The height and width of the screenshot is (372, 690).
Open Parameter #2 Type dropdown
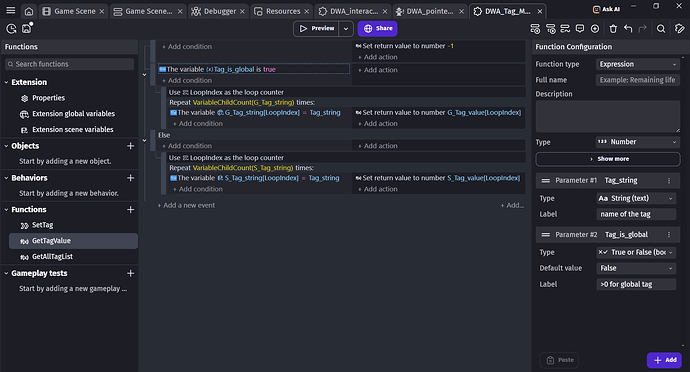coord(636,253)
